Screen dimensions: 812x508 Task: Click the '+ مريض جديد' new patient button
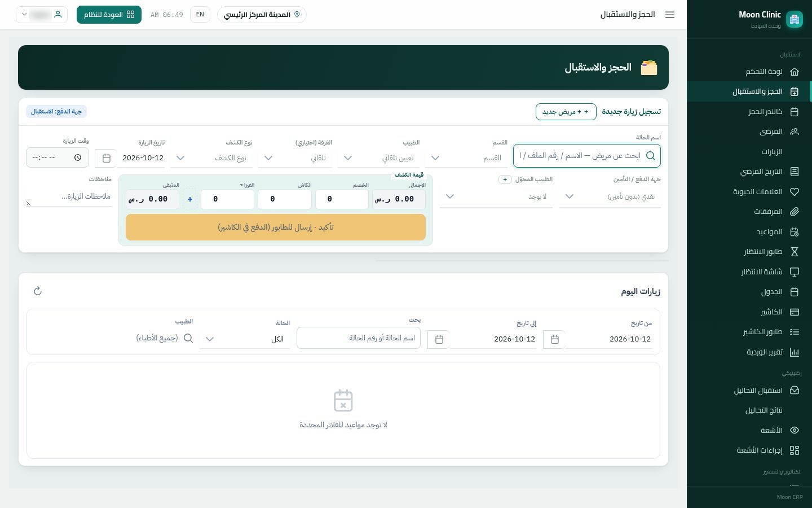566,112
